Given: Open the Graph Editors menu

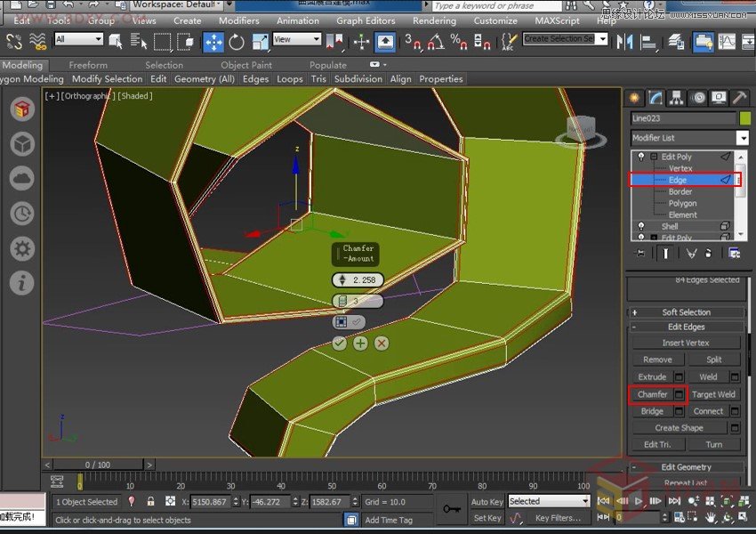Looking at the screenshot, I should coord(366,20).
